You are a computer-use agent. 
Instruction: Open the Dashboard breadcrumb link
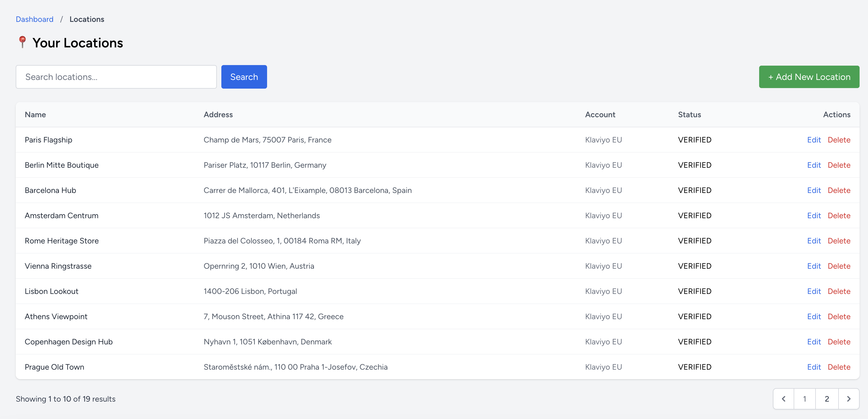tap(35, 19)
